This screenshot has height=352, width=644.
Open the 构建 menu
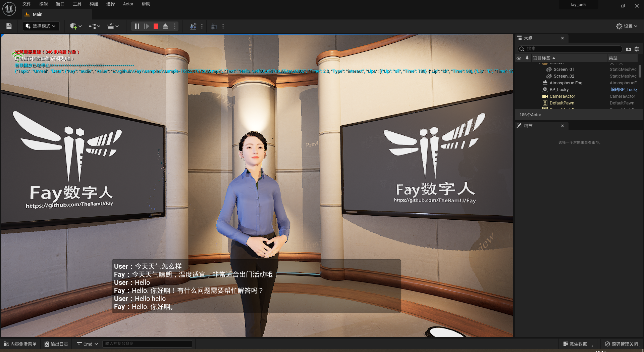(94, 4)
